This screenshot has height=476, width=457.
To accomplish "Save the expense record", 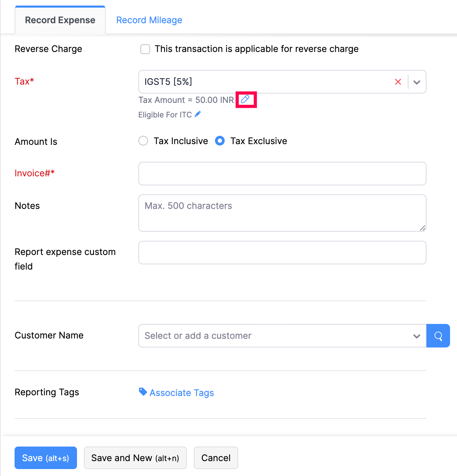I will tap(45, 458).
